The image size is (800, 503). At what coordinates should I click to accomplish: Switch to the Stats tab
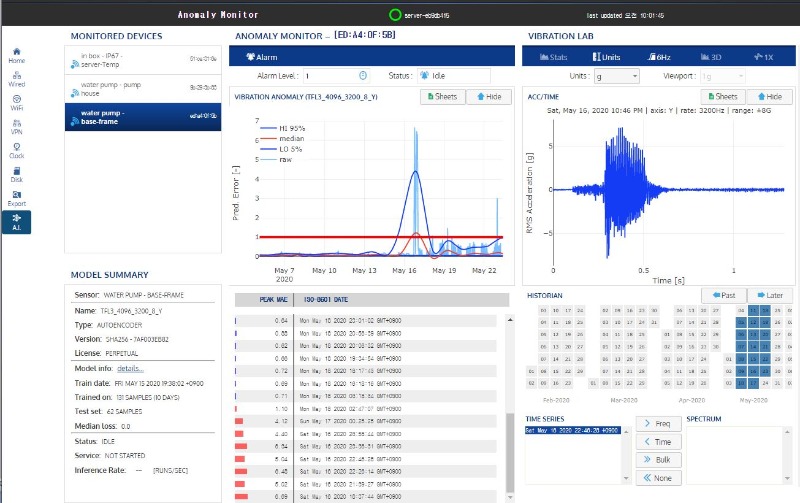click(x=554, y=57)
